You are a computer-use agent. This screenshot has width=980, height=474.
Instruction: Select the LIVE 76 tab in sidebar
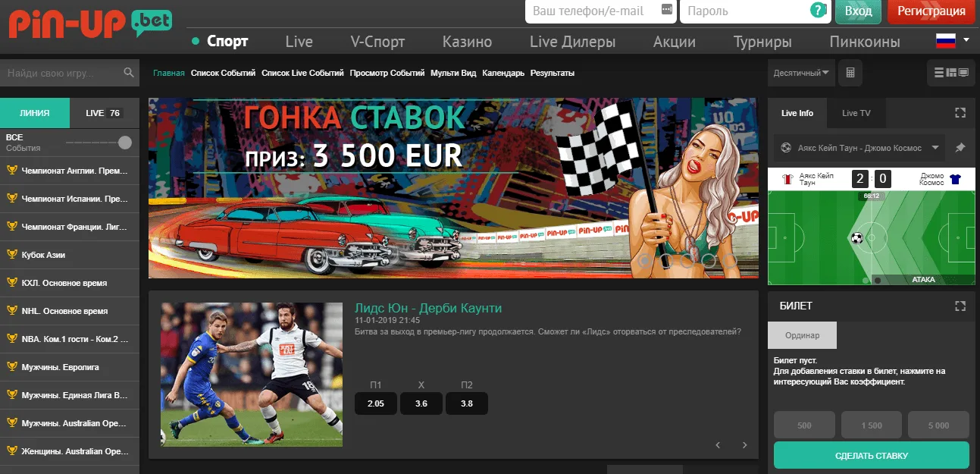point(104,113)
